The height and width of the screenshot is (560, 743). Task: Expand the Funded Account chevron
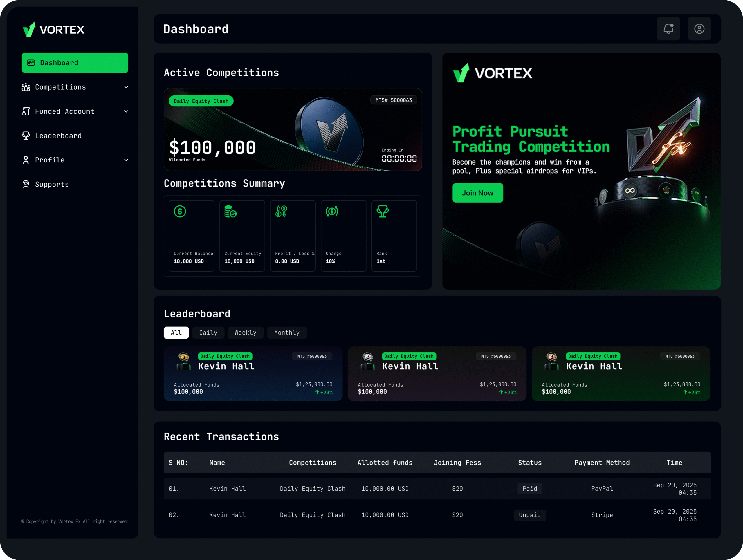click(x=126, y=111)
